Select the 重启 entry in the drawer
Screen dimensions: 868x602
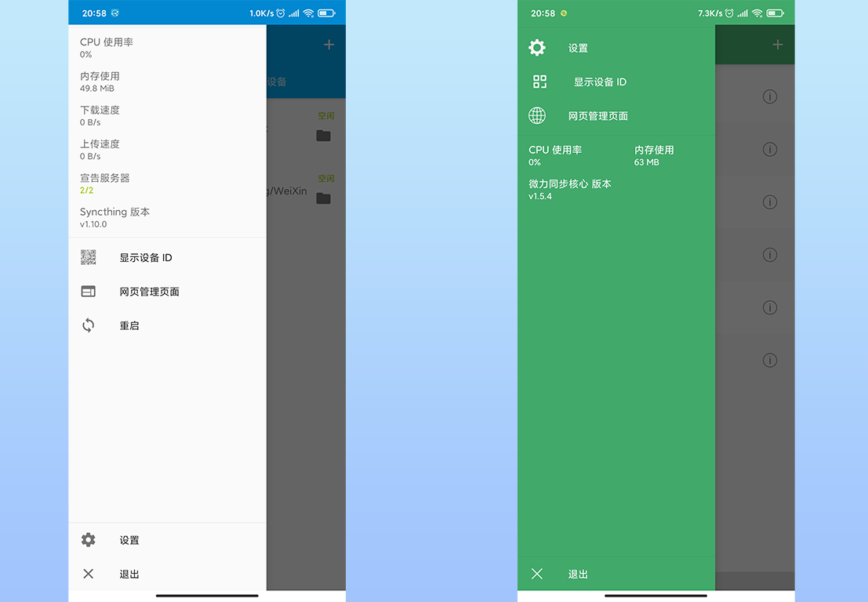pyautogui.click(x=129, y=325)
